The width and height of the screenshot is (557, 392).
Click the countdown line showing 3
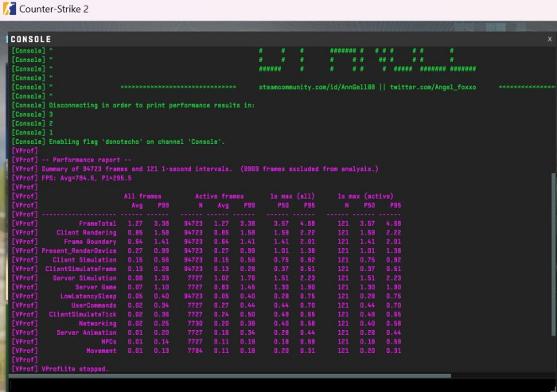(x=33, y=114)
